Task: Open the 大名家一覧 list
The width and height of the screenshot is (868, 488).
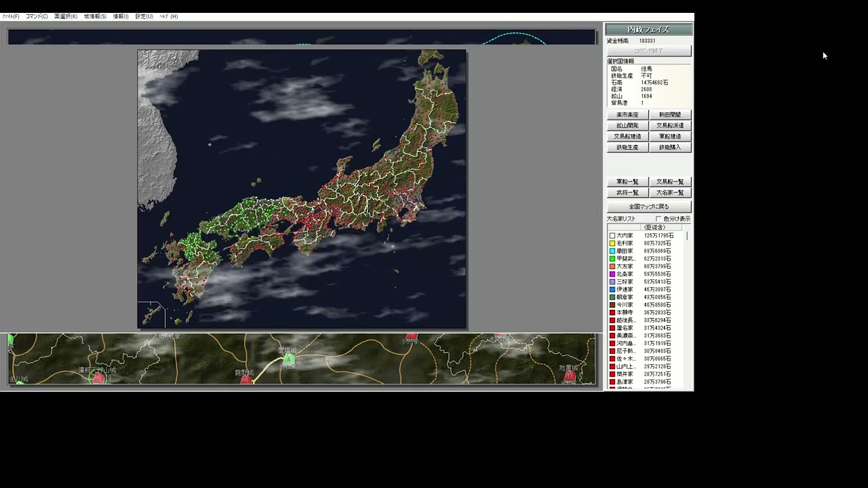Action: 670,192
